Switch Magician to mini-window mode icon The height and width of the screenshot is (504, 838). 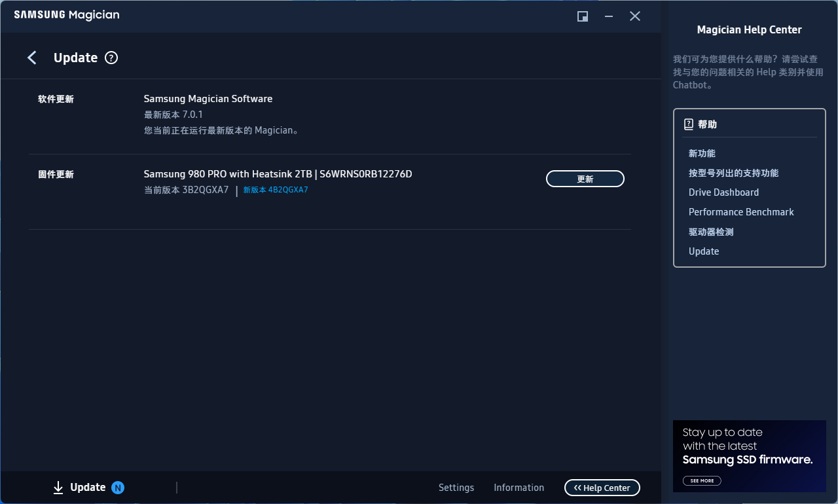click(583, 16)
